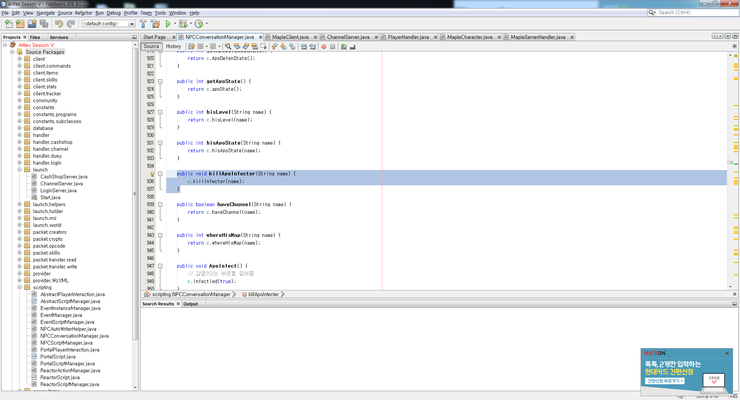Click the Find Selection magnifier icon
740x400 pixels.
click(228, 46)
